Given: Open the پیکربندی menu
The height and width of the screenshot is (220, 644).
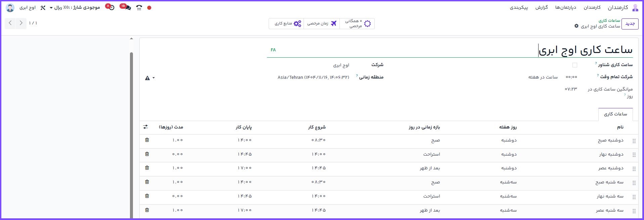Looking at the screenshot, I should 519,7.
